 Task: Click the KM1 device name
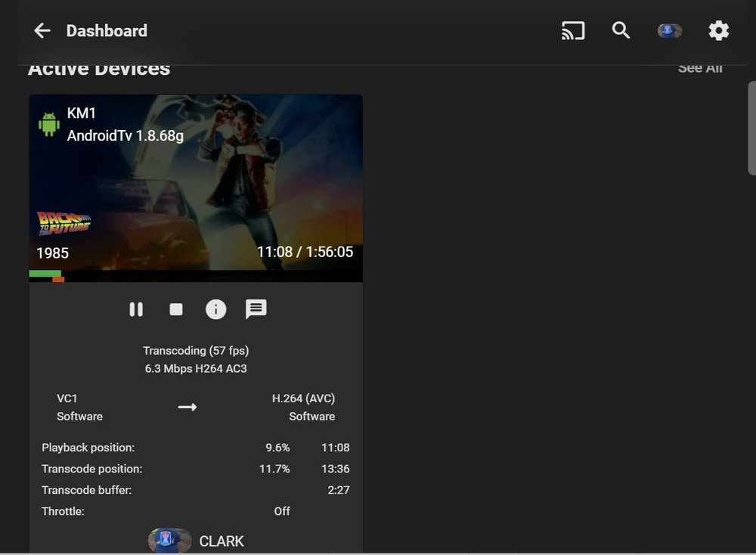[x=81, y=113]
